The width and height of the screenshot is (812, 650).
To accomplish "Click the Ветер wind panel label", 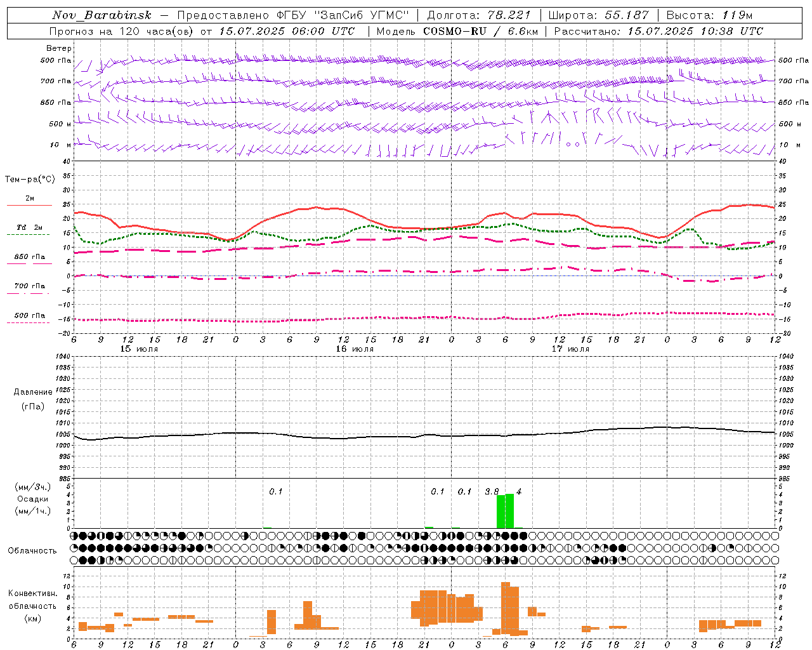I will 59,48.
